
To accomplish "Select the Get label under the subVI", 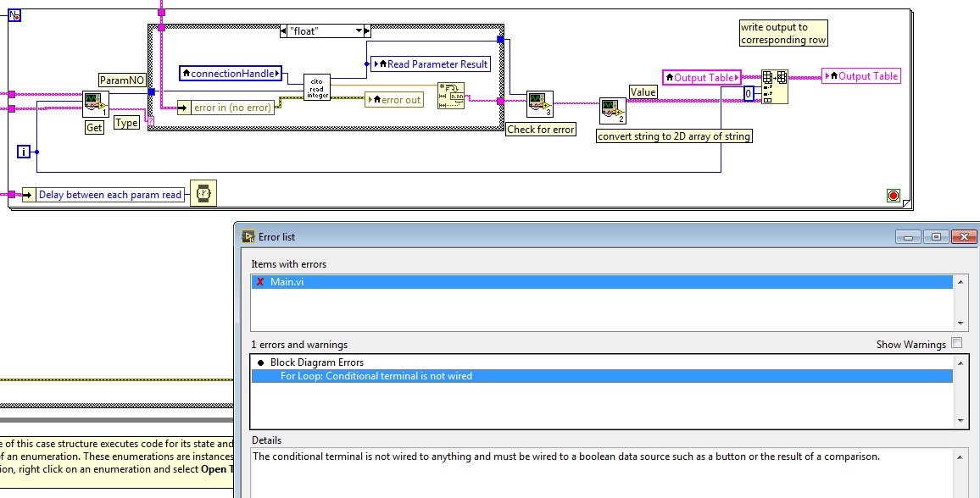I will point(94,127).
